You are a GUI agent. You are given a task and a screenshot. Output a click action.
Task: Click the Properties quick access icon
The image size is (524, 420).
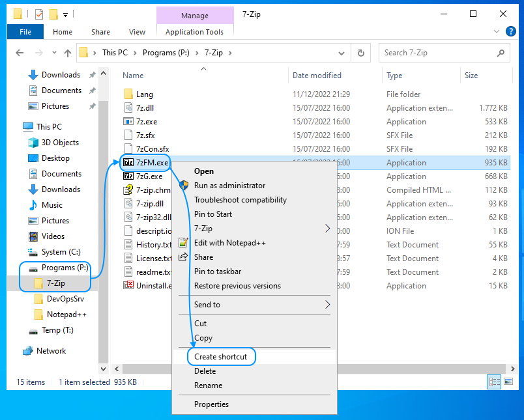[39, 14]
